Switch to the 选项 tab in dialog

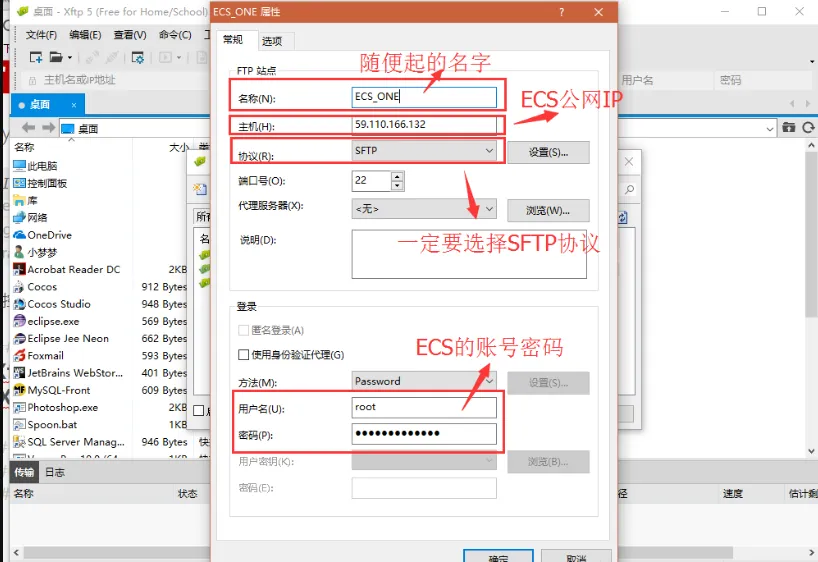coord(272,41)
